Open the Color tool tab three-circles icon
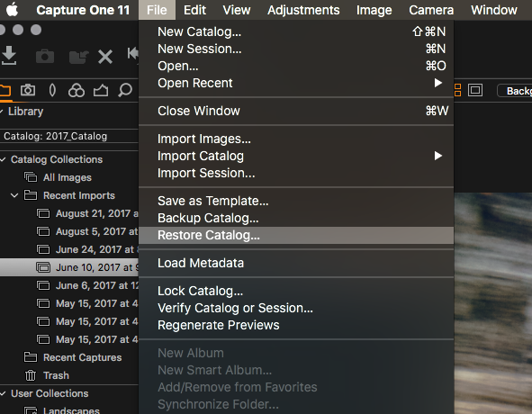532x414 pixels. click(77, 91)
